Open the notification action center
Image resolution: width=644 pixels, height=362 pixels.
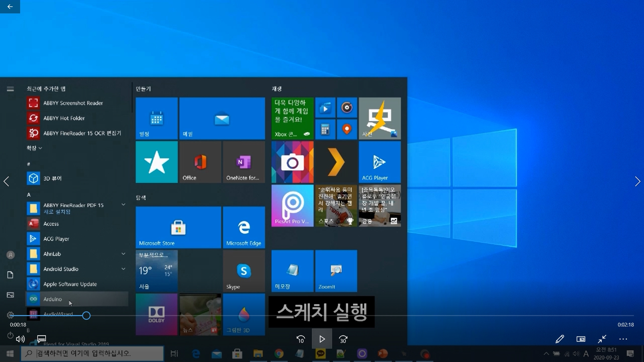coord(630,354)
